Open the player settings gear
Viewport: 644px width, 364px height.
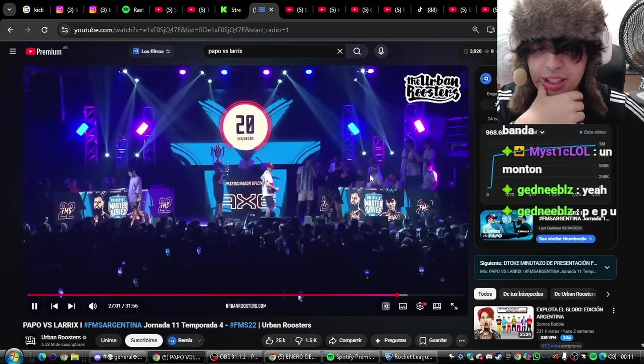(x=420, y=306)
